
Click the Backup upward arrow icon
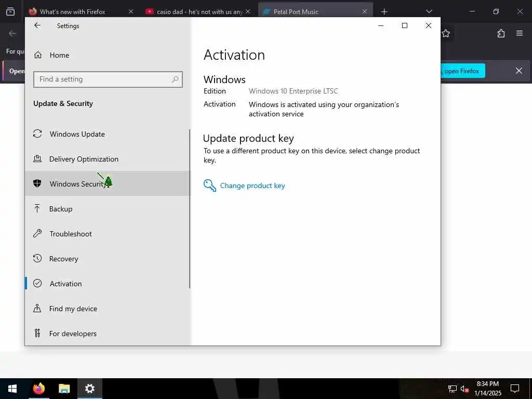37,208
